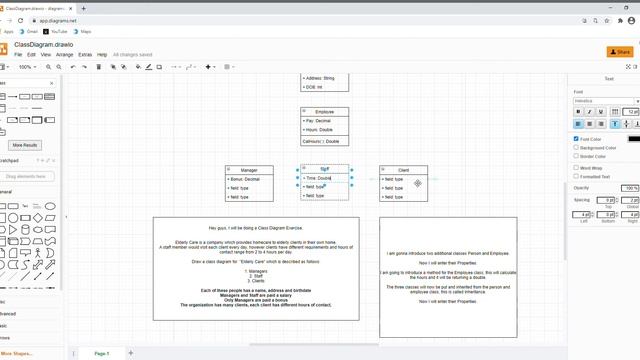This screenshot has width=640, height=360.
Task: Edit the font size field
Action: click(631, 111)
